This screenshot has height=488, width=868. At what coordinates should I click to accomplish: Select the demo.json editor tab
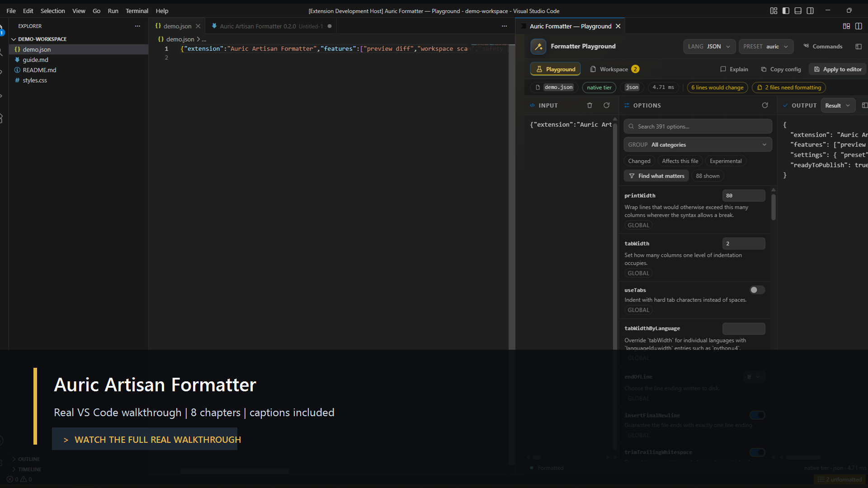coord(177,26)
